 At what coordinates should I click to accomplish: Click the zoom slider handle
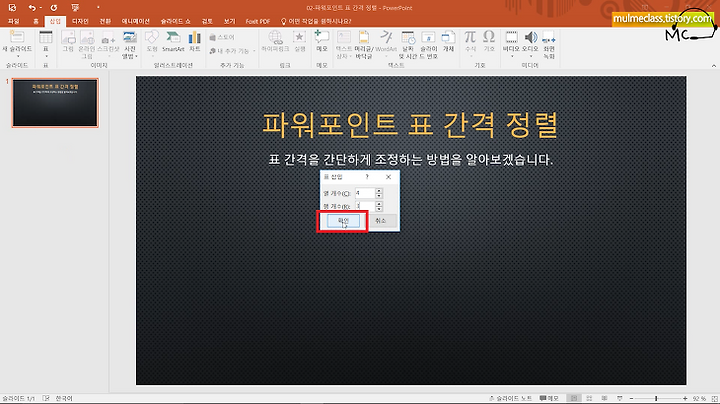tap(656, 398)
